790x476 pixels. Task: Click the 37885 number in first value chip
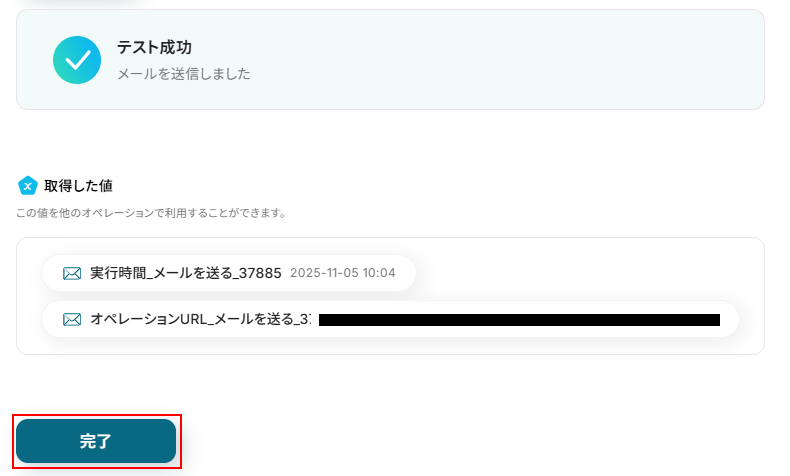[x=260, y=273]
